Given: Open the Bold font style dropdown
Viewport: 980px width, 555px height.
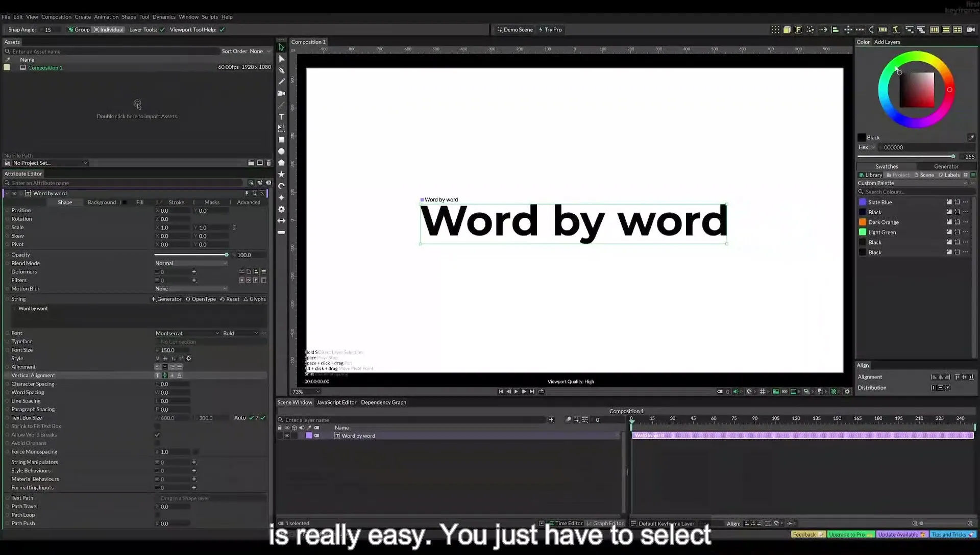Looking at the screenshot, I should coord(240,333).
